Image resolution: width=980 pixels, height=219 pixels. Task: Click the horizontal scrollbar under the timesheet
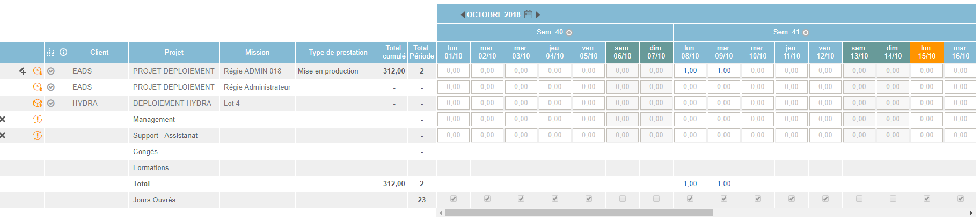579,213
